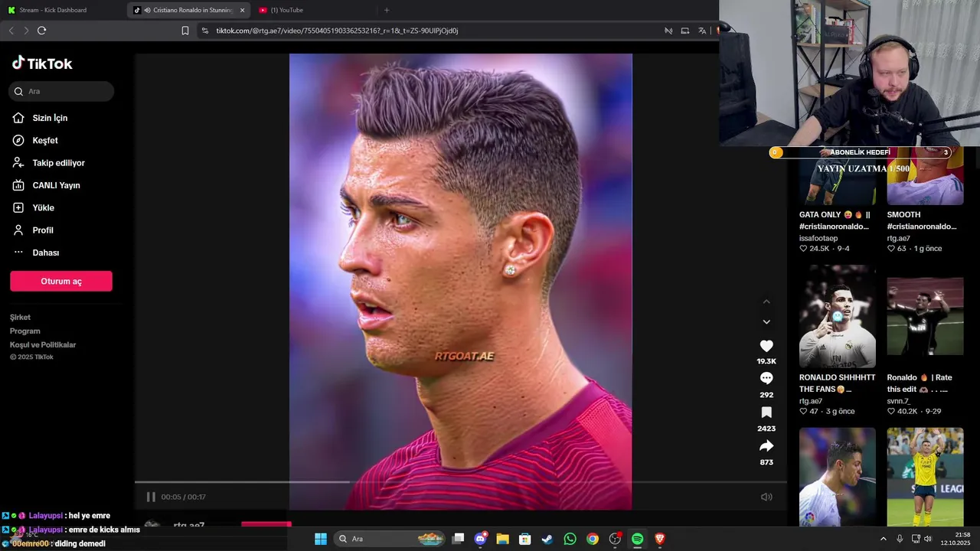Expand Program footer section
The image size is (980, 551).
click(25, 331)
